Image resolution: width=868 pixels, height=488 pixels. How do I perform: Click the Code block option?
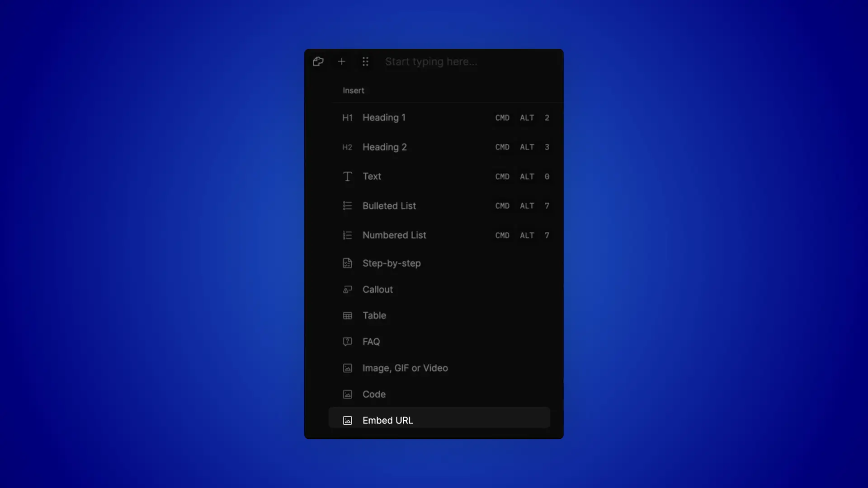(x=374, y=394)
